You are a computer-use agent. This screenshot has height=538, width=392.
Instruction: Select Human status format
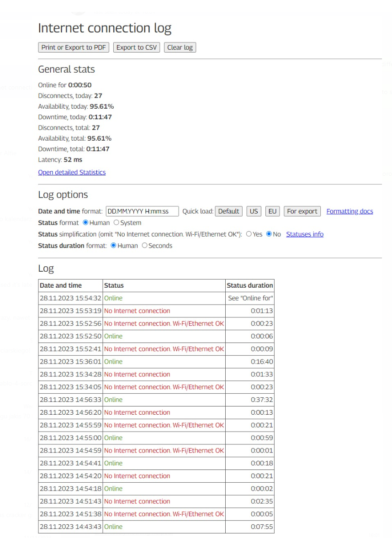click(x=85, y=222)
